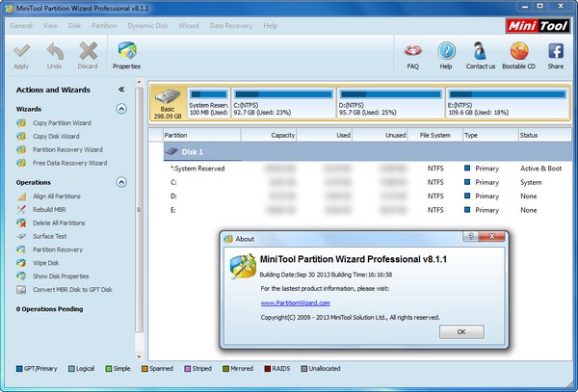Choose the Wipe Disk operation
This screenshot has height=392, width=578.
(45, 263)
